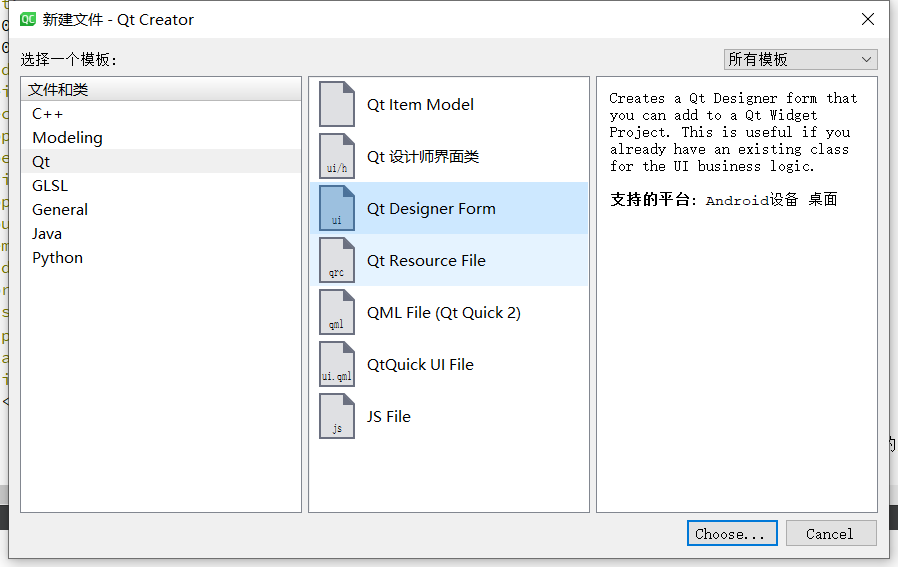Viewport: 898px width, 567px height.
Task: Click the ui.qml file icon
Action: (337, 364)
